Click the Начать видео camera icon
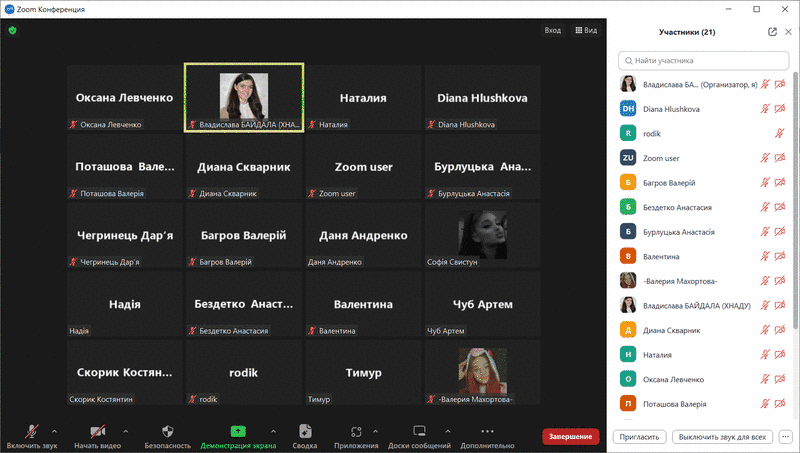 [97, 431]
